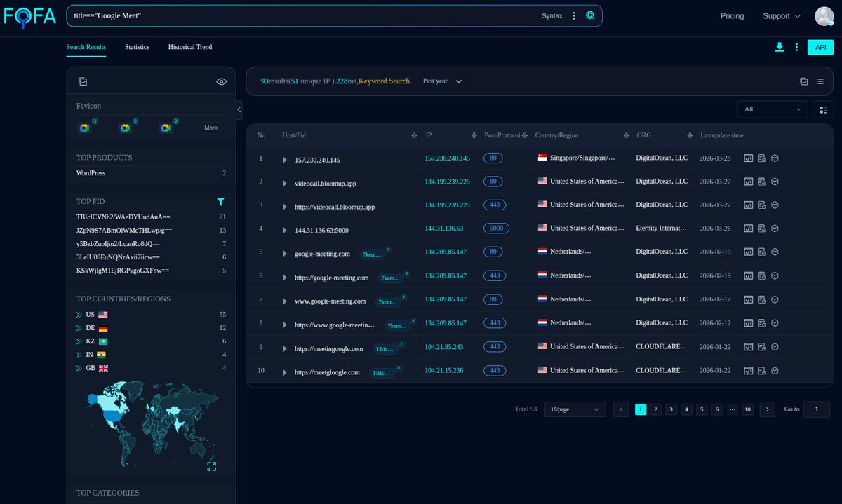Open the All filter dropdown
Viewport: 842px width, 504px height.
[x=773, y=109]
